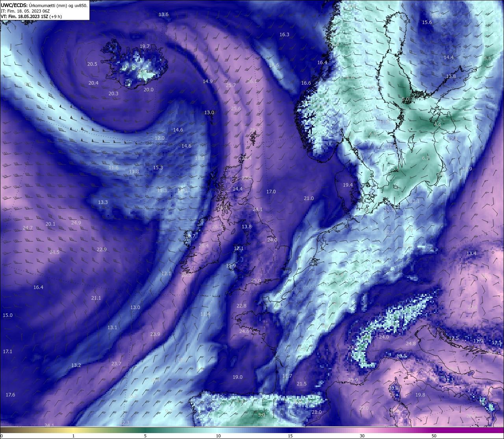Click the colorbar tick label 30
The height and width of the screenshot is (439, 504).
point(362,436)
